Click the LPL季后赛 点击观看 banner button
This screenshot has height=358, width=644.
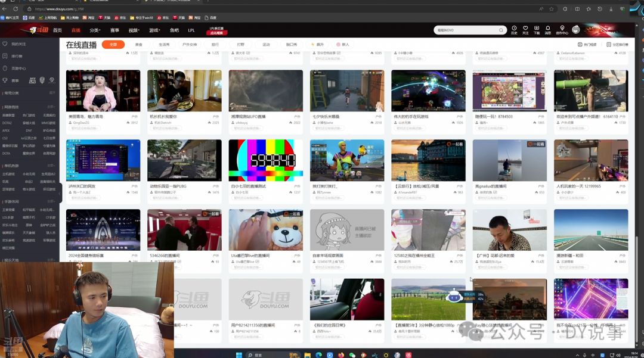pyautogui.click(x=216, y=31)
